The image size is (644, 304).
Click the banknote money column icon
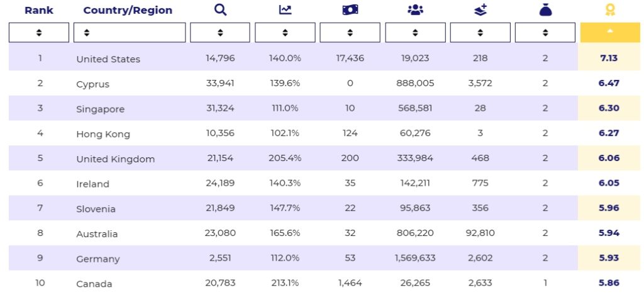coord(350,10)
